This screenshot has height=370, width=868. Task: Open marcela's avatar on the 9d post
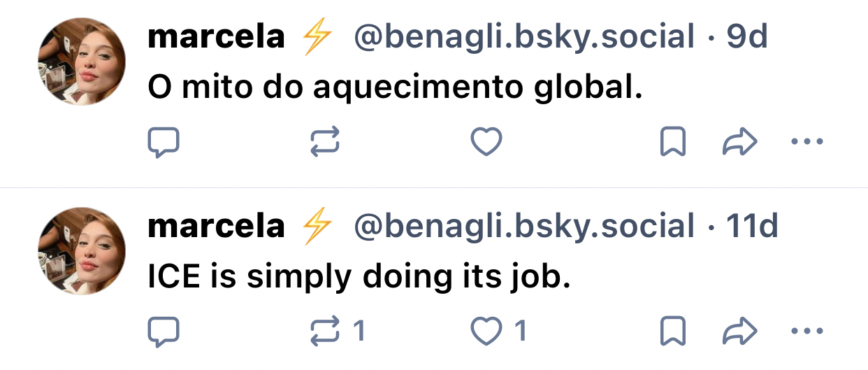[82, 61]
